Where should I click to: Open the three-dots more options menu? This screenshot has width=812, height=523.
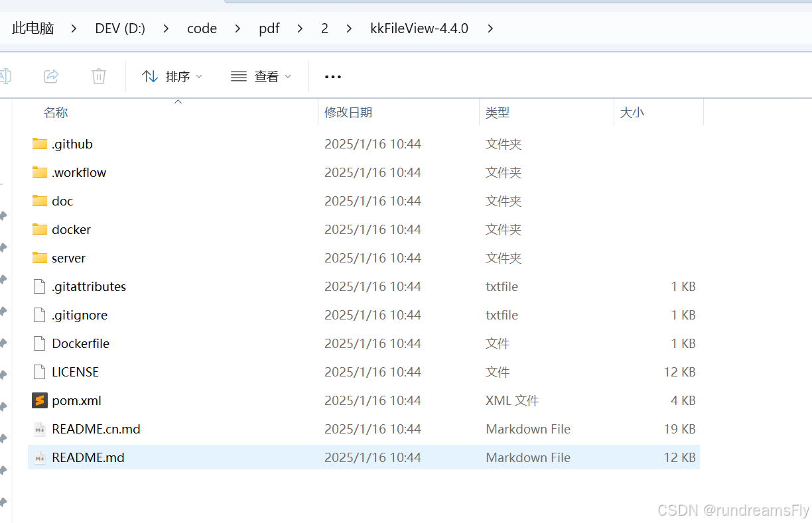(x=333, y=77)
